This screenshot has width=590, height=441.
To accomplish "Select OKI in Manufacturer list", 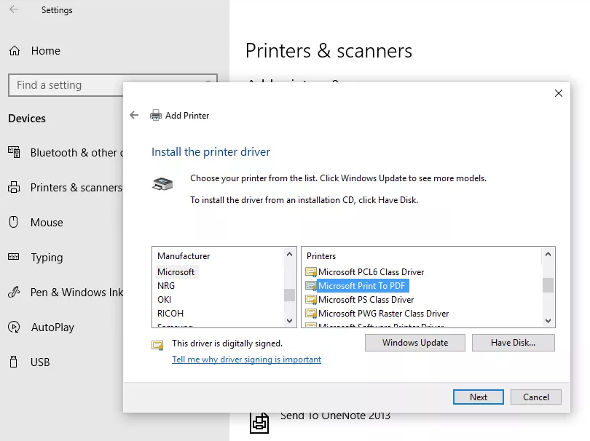I will click(164, 300).
